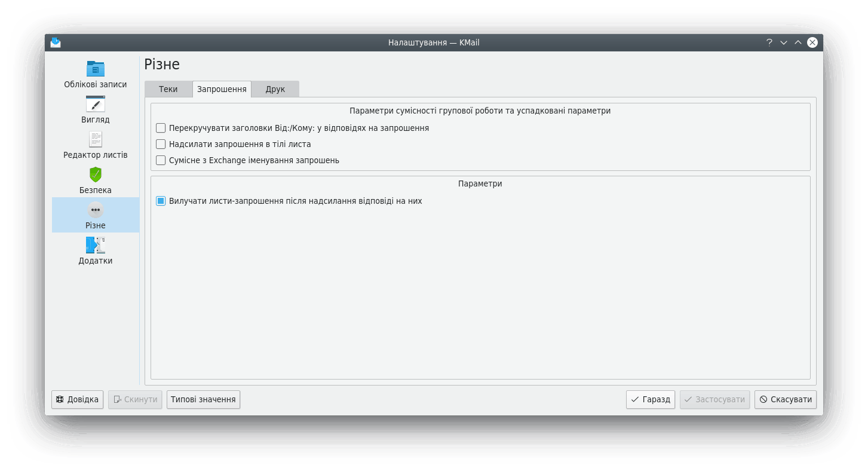The width and height of the screenshot is (868, 471).
Task: Click the minimize down-chevron in title bar
Action: pos(784,42)
